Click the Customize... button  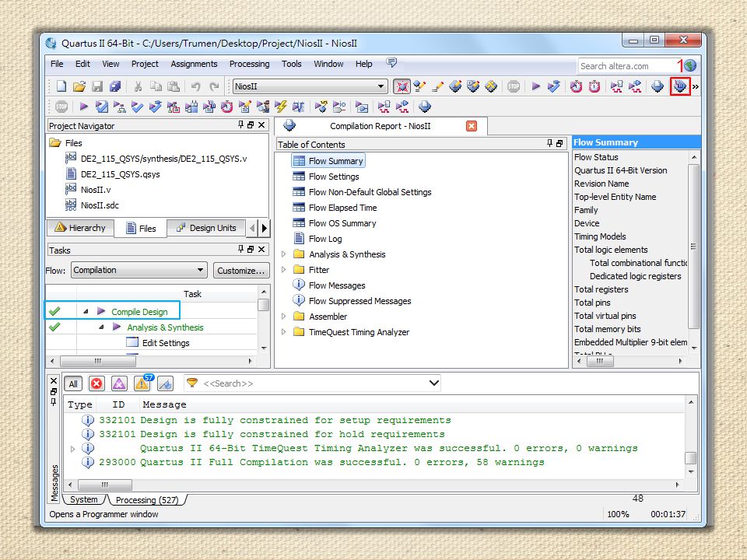[241, 271]
